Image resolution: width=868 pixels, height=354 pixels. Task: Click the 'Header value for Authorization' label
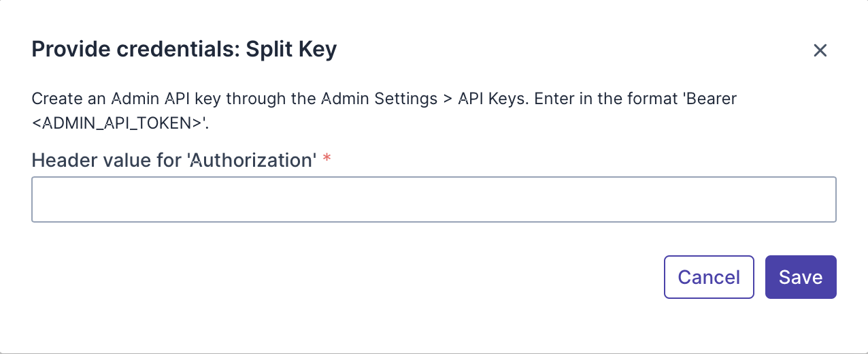coord(174,161)
